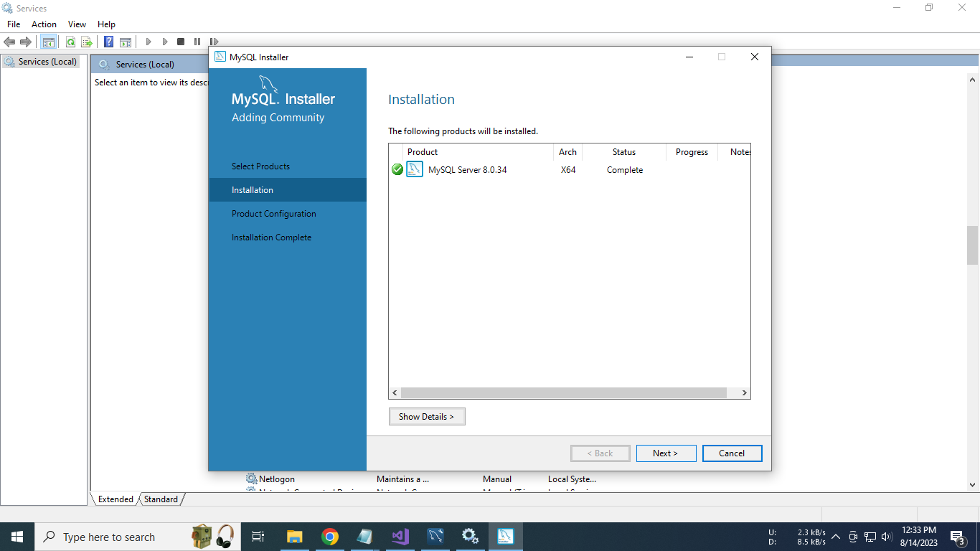Open Visual Studio from taskbar
The image size is (980, 551).
click(x=400, y=537)
